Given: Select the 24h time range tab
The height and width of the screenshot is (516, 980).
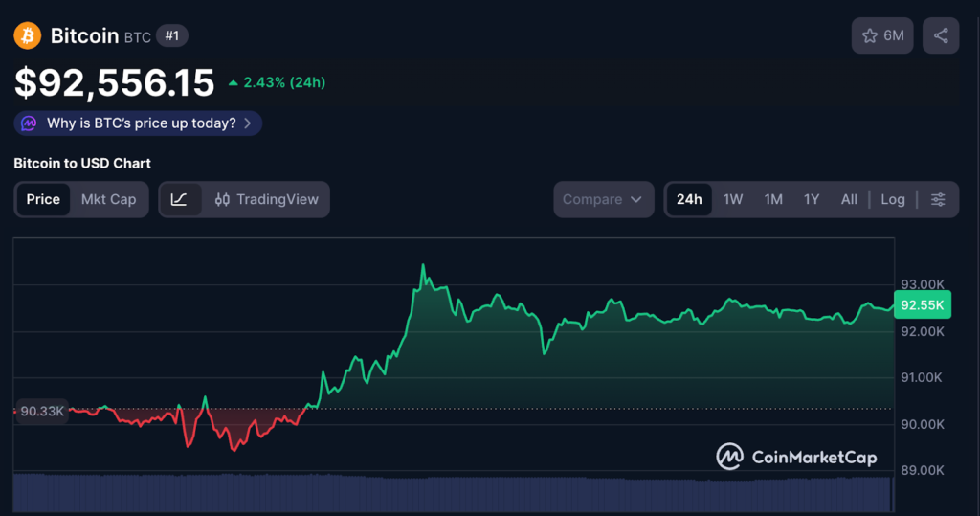Looking at the screenshot, I should 689,199.
